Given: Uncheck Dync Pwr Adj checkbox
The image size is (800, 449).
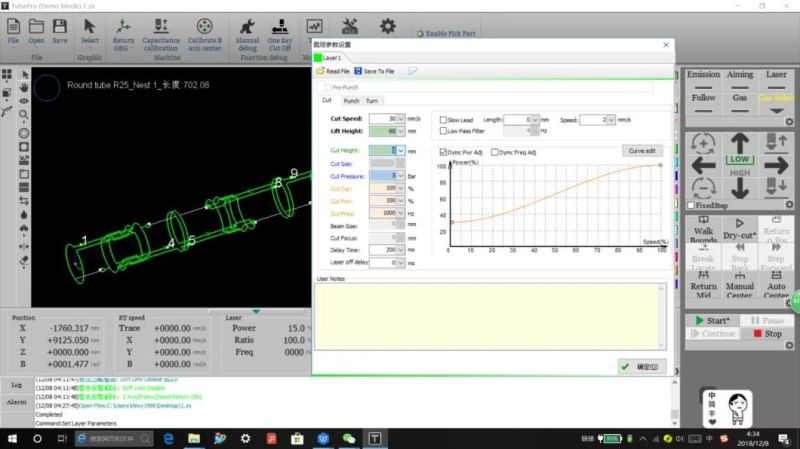Looking at the screenshot, I should (443, 152).
